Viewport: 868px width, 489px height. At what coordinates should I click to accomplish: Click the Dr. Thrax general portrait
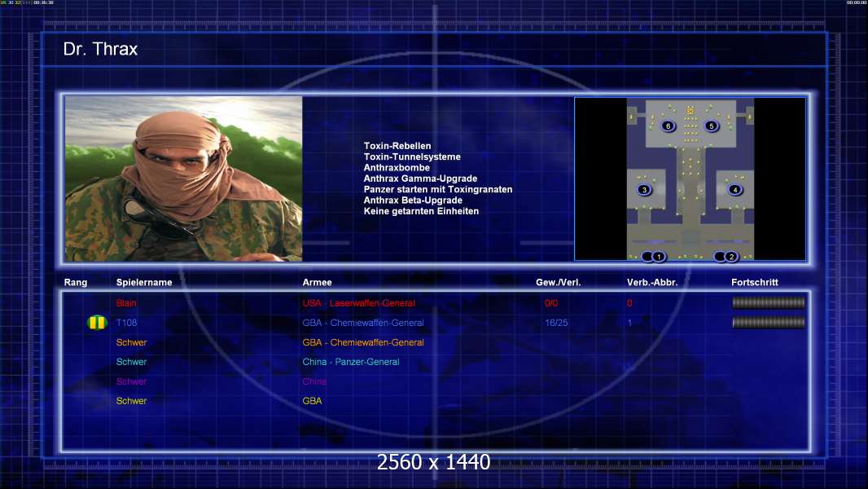point(184,178)
